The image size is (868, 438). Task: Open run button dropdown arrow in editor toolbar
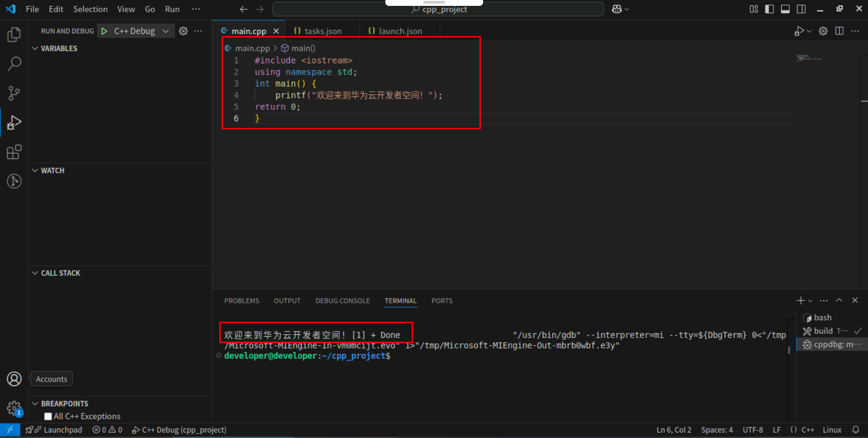809,31
